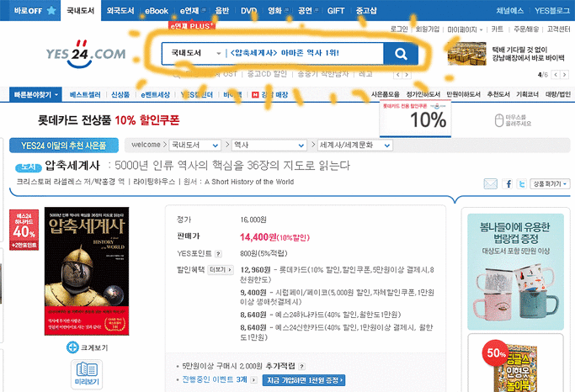Show next promo banner near 4/6
The height and width of the screenshot is (392, 575).
tap(565, 75)
